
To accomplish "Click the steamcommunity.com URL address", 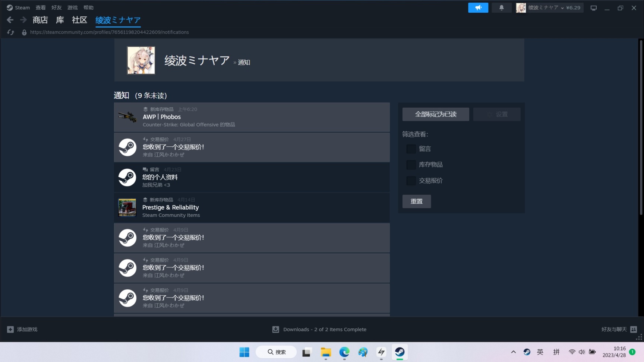I will click(x=110, y=32).
